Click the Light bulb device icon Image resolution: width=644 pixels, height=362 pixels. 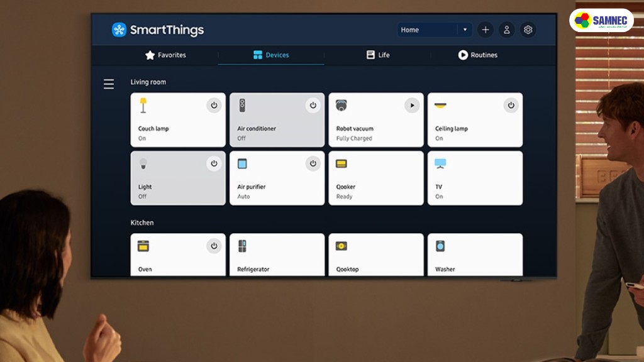tap(143, 164)
